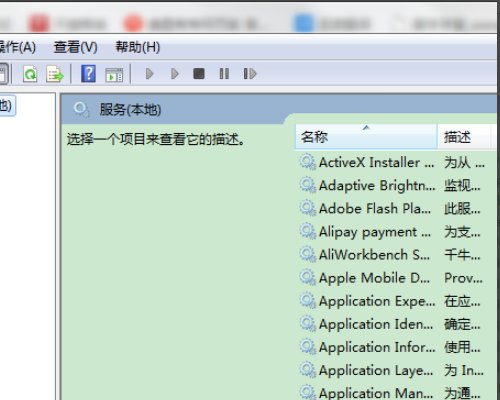Click the gear icon beside AliWorkbench
Screen dimensions: 500x400
coord(307,255)
